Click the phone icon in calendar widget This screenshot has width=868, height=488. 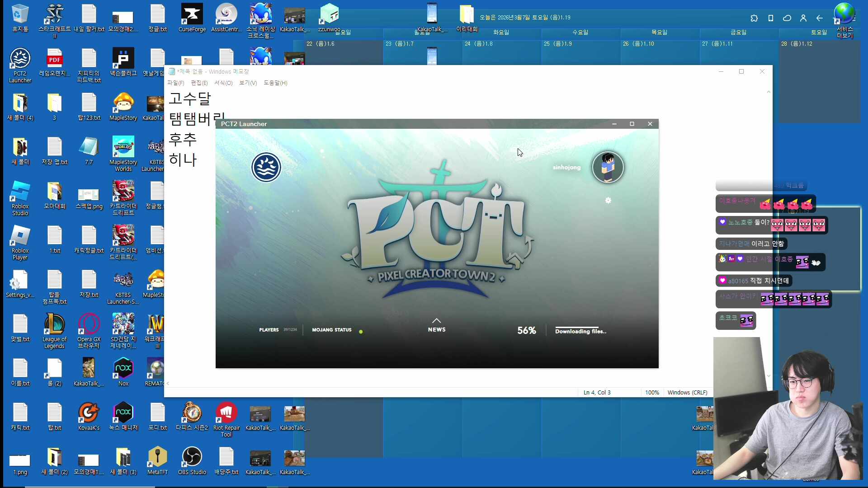click(x=771, y=18)
